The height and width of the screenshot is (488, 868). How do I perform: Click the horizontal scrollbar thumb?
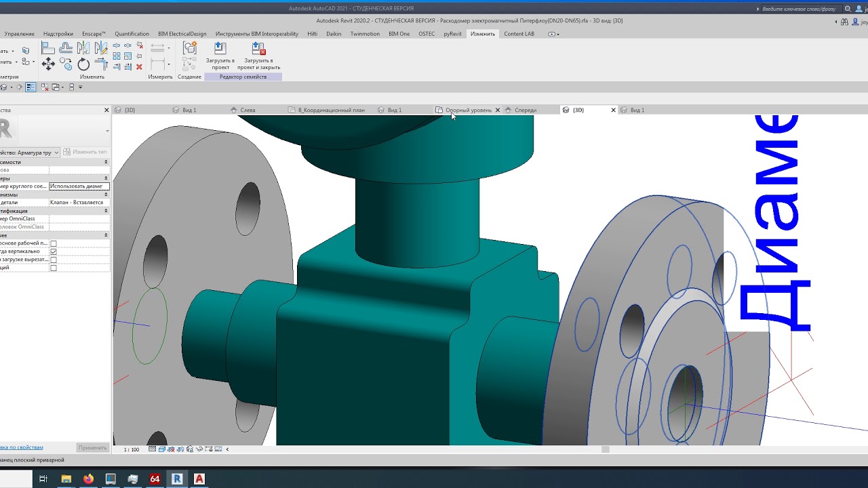click(x=606, y=449)
